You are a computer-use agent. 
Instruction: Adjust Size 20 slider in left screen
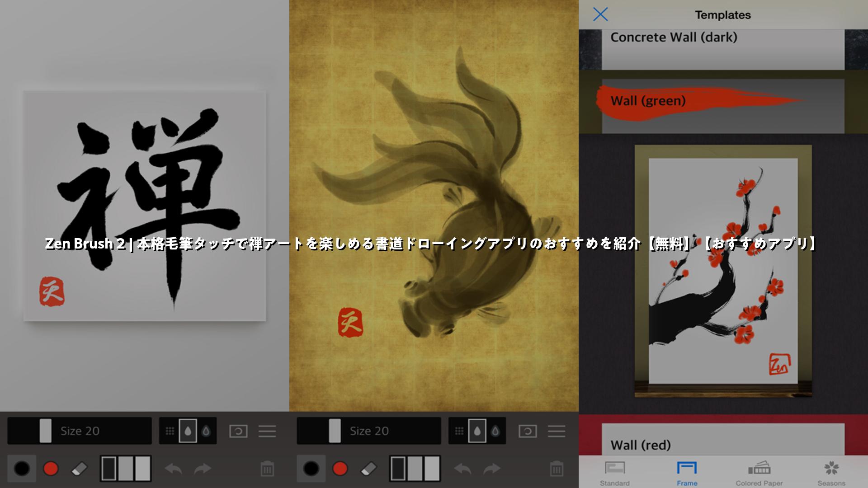click(x=80, y=431)
